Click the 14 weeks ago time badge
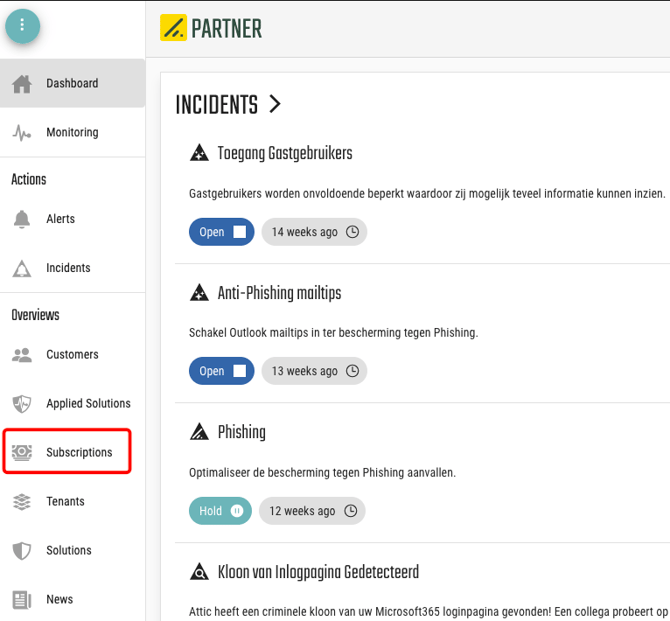 314,232
